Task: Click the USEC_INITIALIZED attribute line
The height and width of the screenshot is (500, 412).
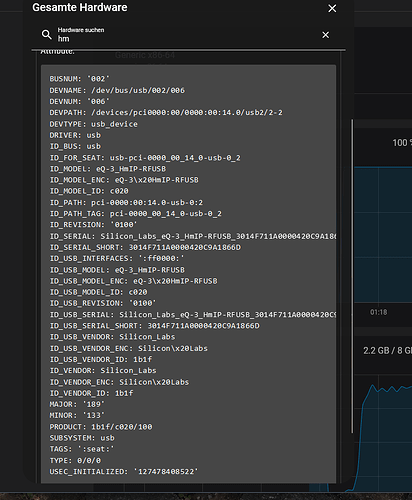Action: point(124,472)
